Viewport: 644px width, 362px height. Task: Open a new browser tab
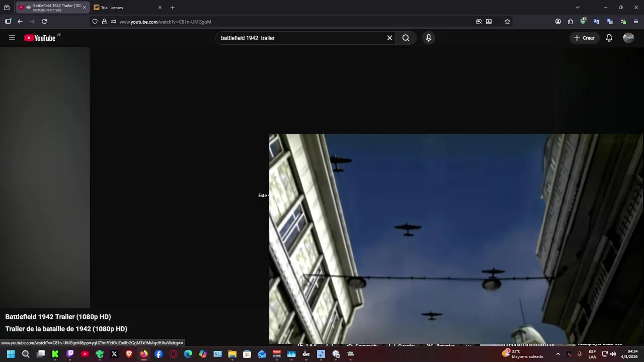coord(173,8)
